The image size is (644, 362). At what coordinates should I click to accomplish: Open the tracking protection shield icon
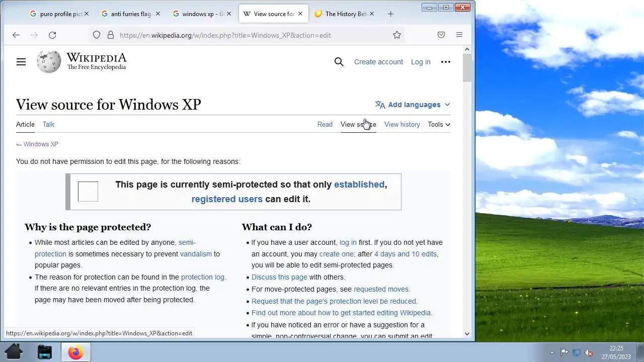97,35
